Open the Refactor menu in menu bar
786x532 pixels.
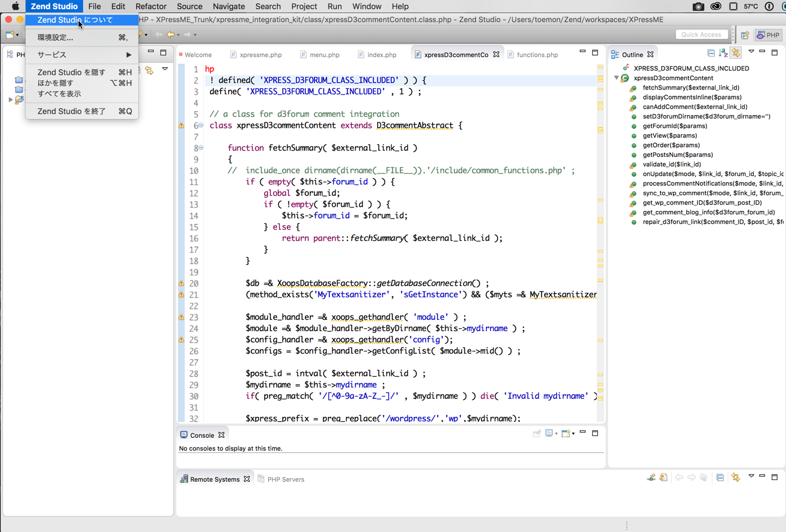(x=151, y=6)
